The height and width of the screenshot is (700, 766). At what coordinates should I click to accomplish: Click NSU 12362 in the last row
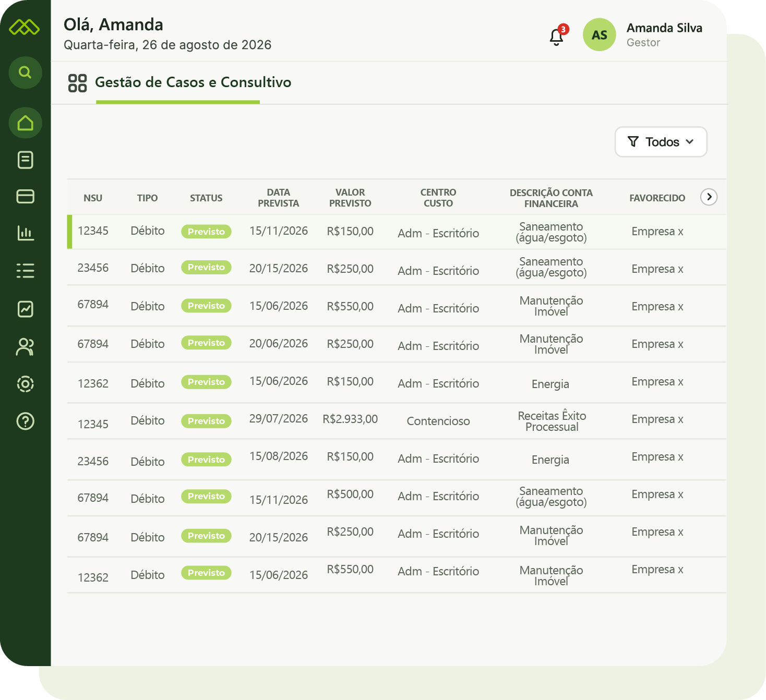tap(93, 577)
